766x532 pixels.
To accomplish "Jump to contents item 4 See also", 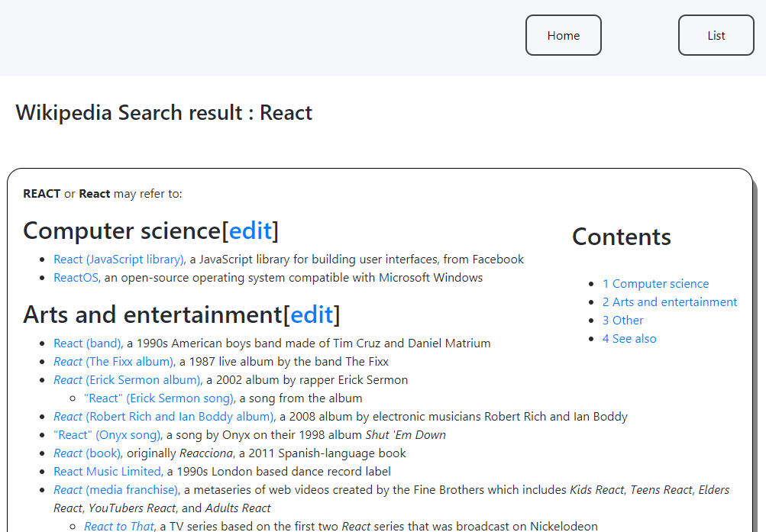I will pos(629,339).
